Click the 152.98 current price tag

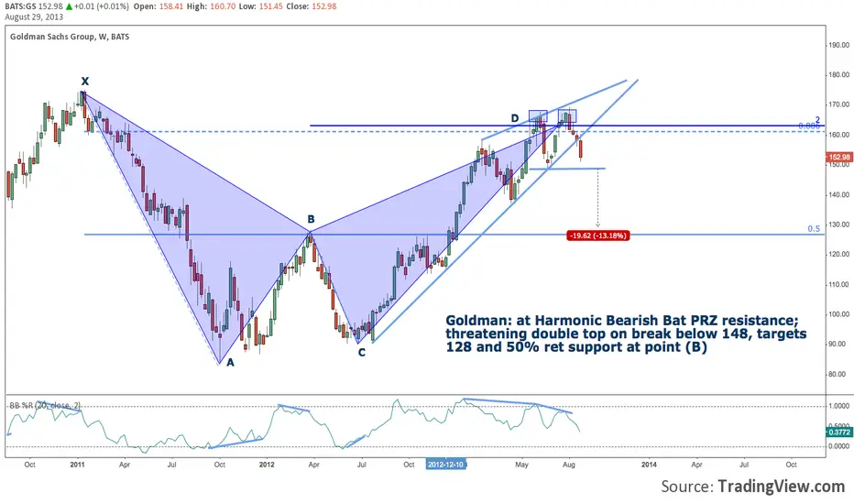point(839,157)
